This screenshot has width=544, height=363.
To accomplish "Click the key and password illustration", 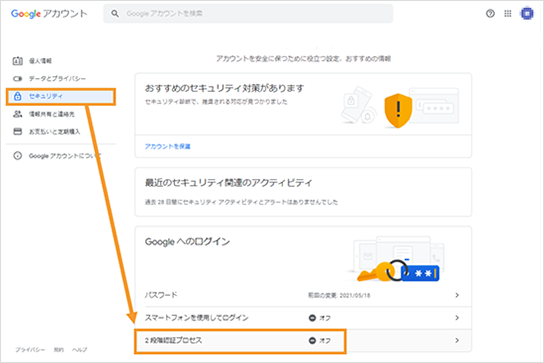I will (398, 271).
